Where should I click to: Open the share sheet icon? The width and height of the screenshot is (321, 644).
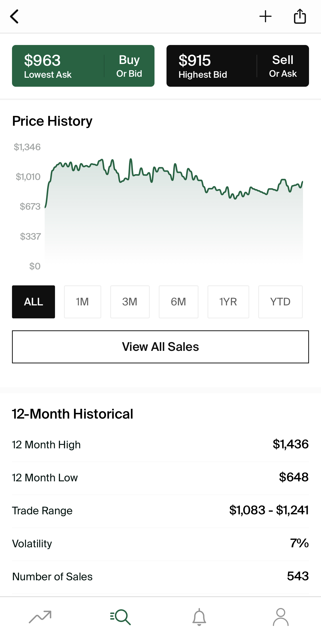[300, 16]
